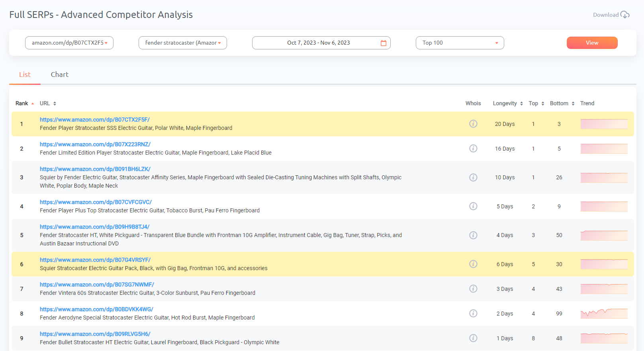Open link amazon.com/dp/B07CVFCGVC/
Image resolution: width=644 pixels, height=351 pixels.
click(x=96, y=202)
